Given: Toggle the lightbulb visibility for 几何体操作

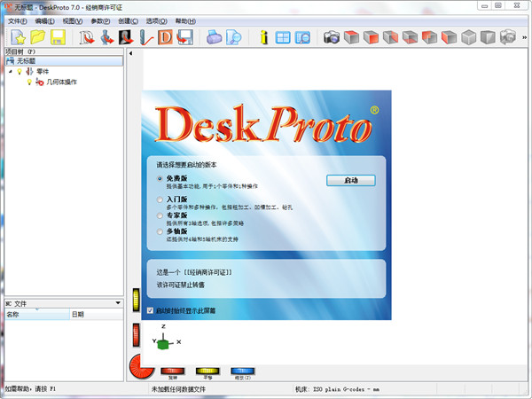Looking at the screenshot, I should [29, 82].
